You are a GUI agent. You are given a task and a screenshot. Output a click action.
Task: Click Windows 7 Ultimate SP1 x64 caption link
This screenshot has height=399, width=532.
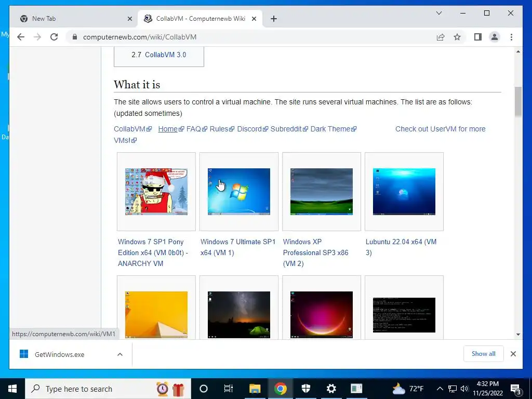pos(238,247)
